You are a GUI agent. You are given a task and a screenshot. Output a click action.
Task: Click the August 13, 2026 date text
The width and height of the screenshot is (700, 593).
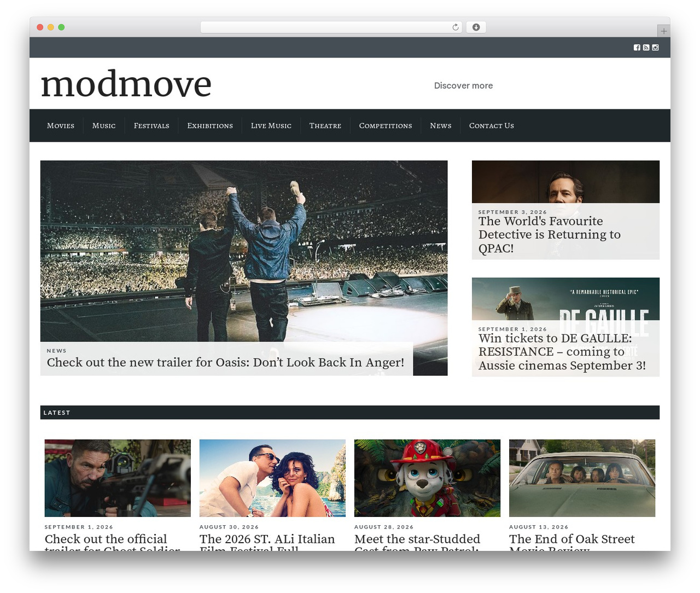[x=539, y=527]
